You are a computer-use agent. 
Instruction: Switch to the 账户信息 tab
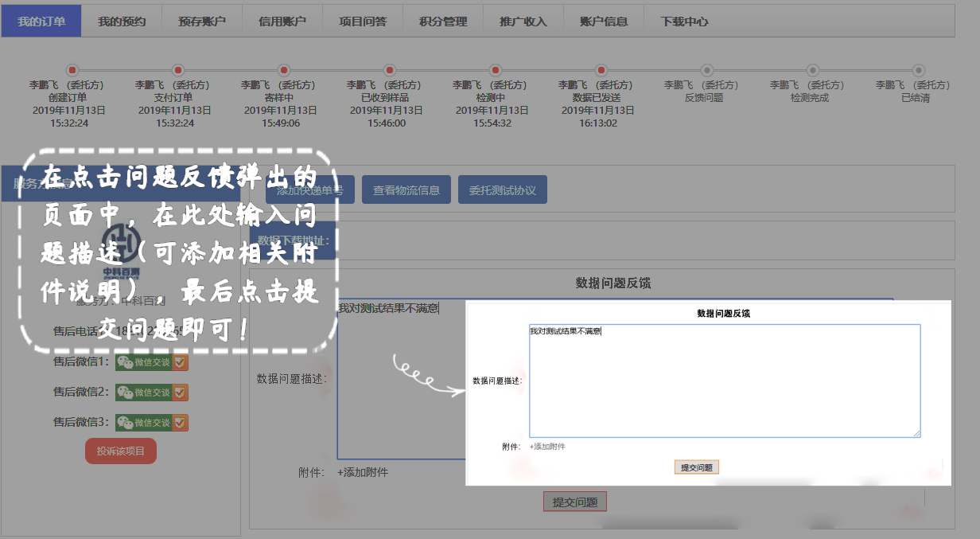(x=604, y=21)
